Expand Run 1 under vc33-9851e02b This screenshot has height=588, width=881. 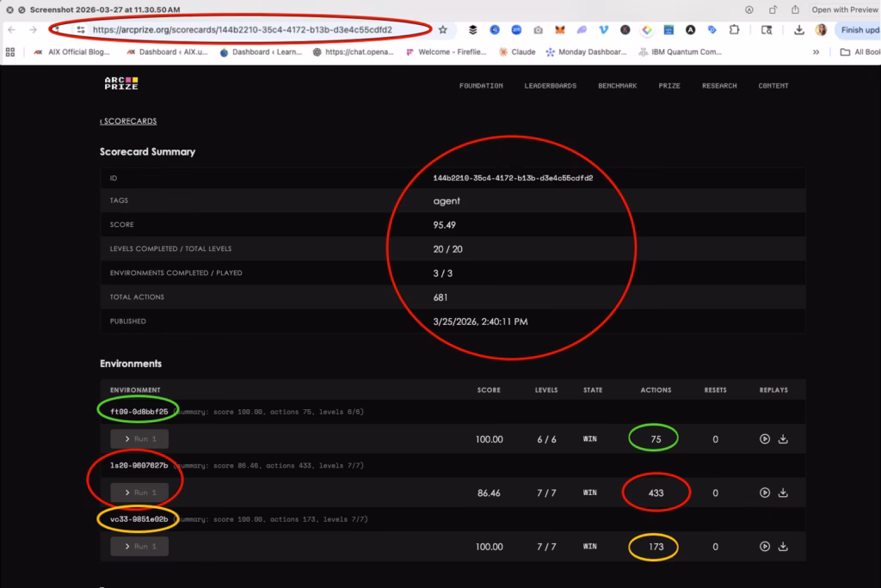(139, 546)
